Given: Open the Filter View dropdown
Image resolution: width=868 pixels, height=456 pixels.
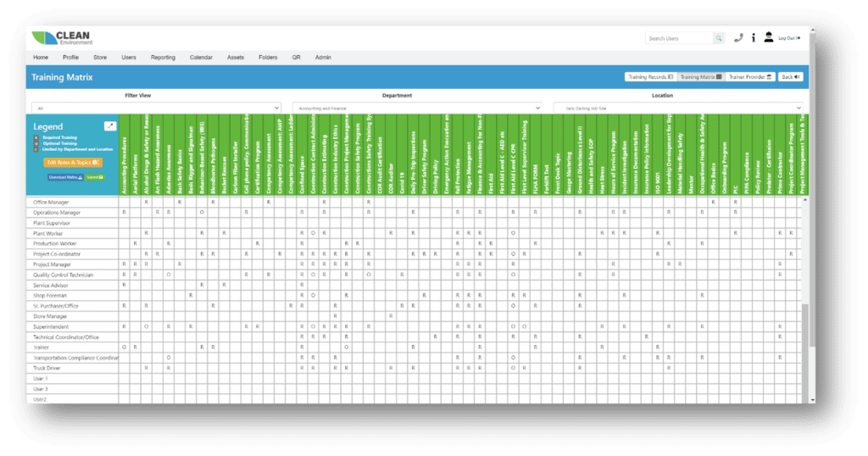Looking at the screenshot, I should [x=156, y=108].
